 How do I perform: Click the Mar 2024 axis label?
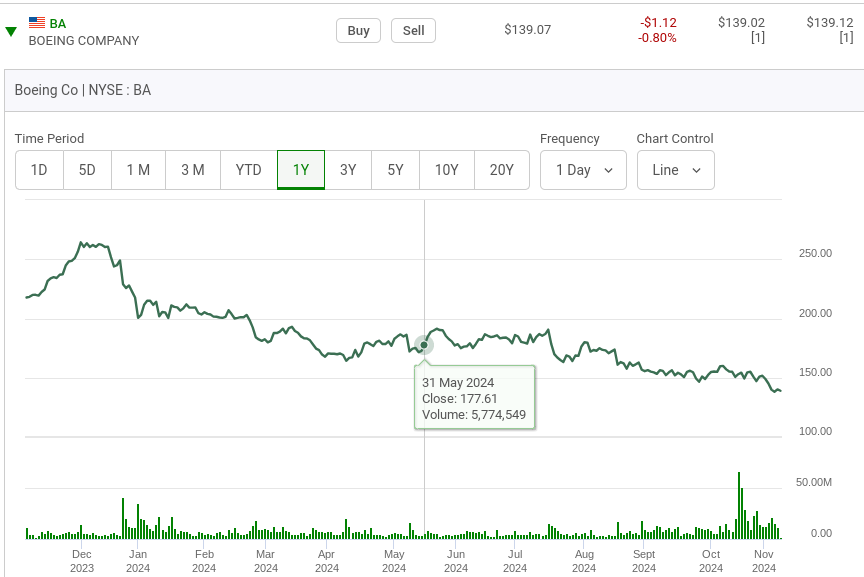pyautogui.click(x=266, y=561)
